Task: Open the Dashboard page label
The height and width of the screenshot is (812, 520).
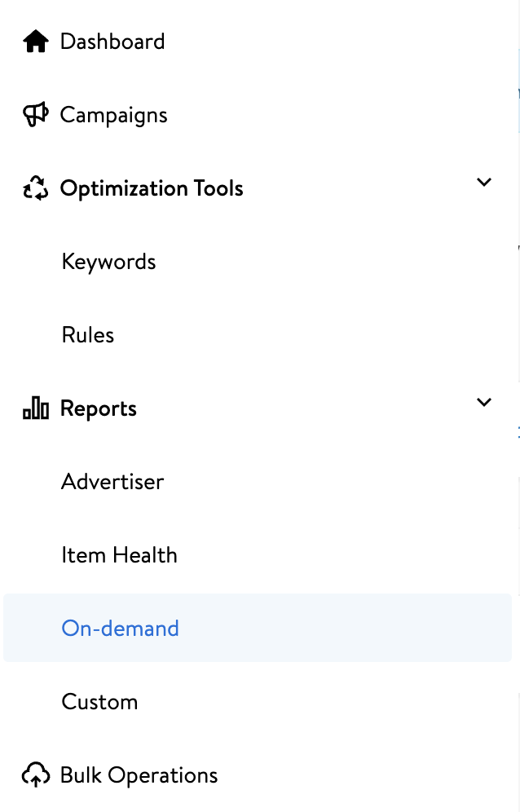Action: pyautogui.click(x=112, y=42)
